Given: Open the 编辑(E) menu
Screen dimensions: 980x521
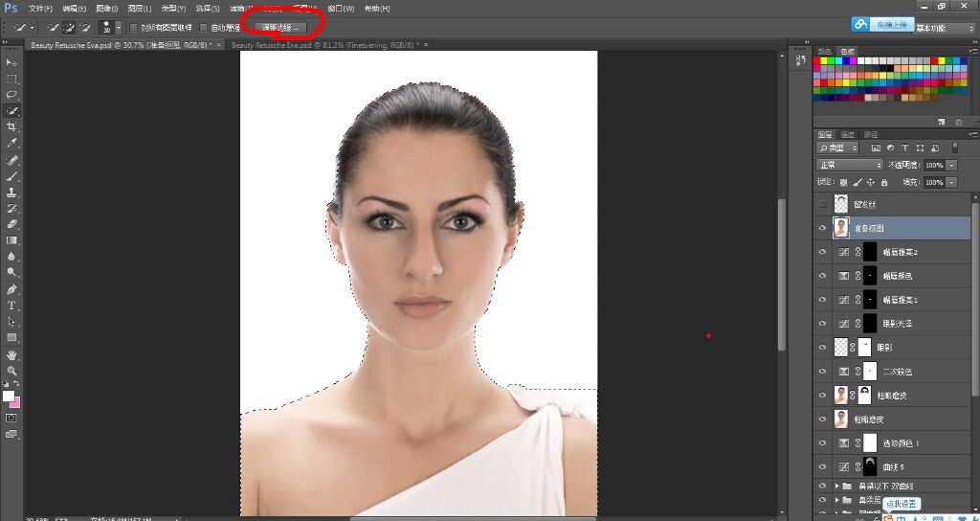Looking at the screenshot, I should point(75,8).
